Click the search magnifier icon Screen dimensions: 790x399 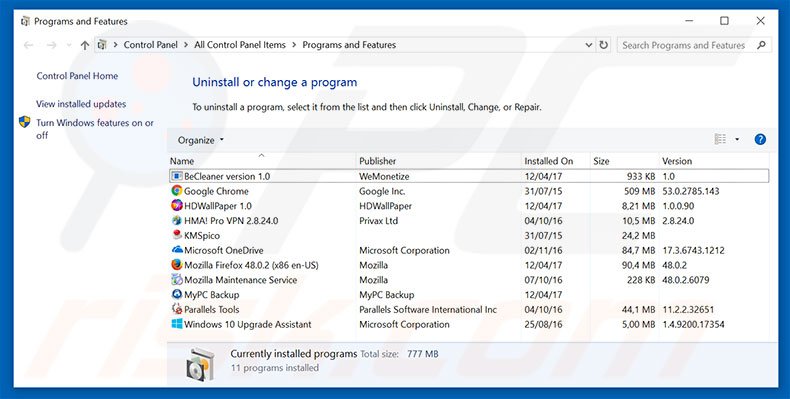(761, 45)
